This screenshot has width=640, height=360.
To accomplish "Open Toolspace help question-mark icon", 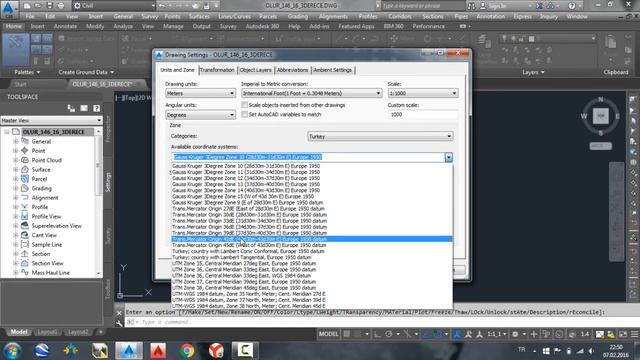I will coord(96,108).
